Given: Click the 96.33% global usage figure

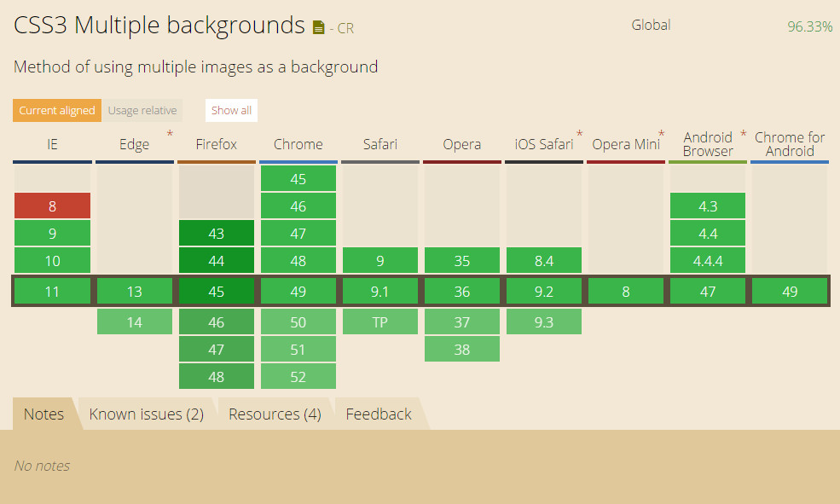Looking at the screenshot, I should point(809,26).
